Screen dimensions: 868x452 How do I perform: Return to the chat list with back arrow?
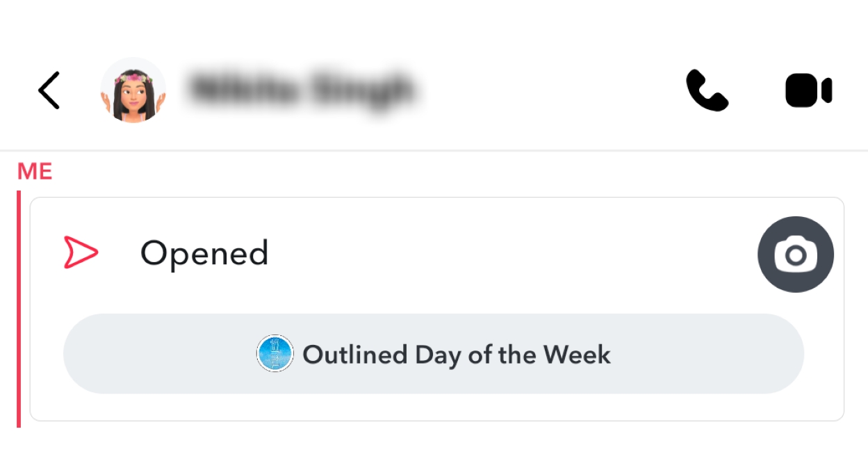49,90
